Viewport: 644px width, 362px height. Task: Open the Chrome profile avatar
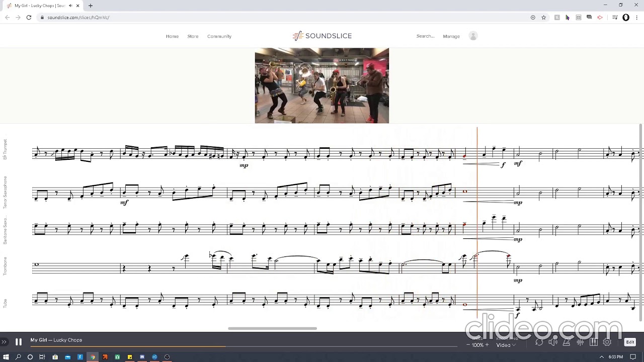pos(626,18)
